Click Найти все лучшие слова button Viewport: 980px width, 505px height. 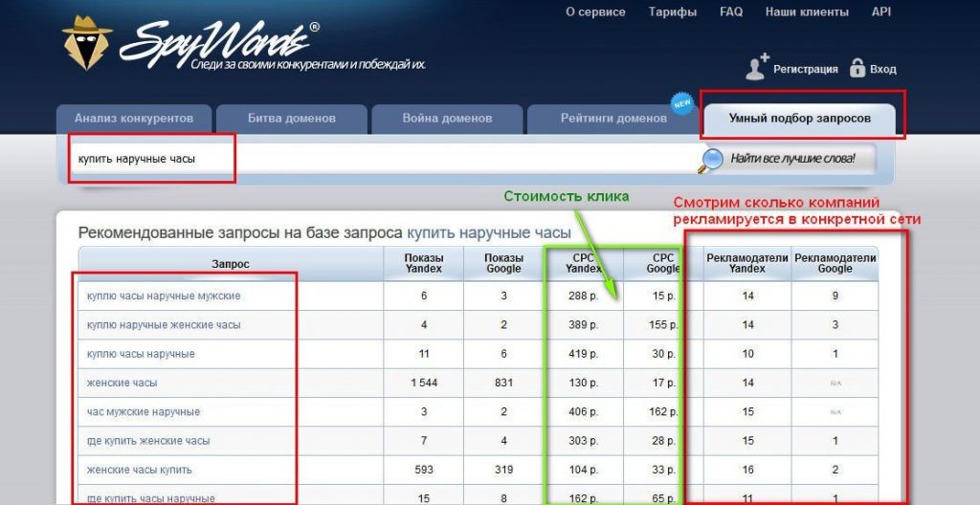click(792, 159)
